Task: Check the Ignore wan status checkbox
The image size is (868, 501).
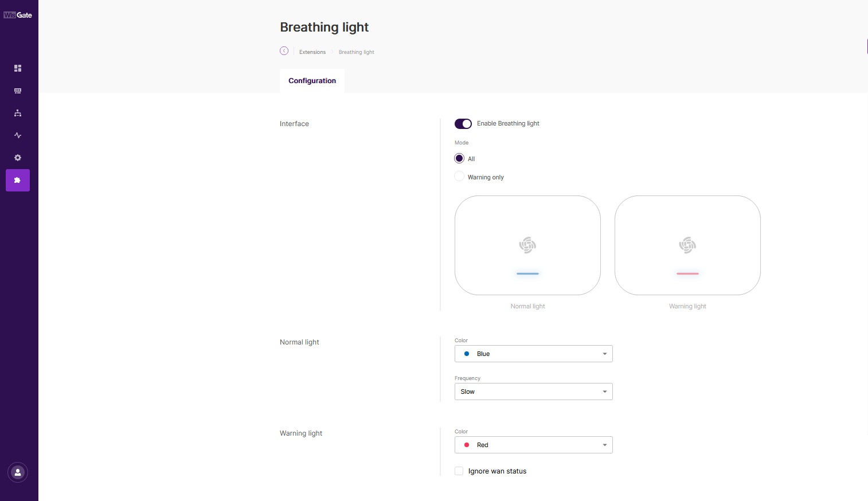Action: pyautogui.click(x=459, y=471)
